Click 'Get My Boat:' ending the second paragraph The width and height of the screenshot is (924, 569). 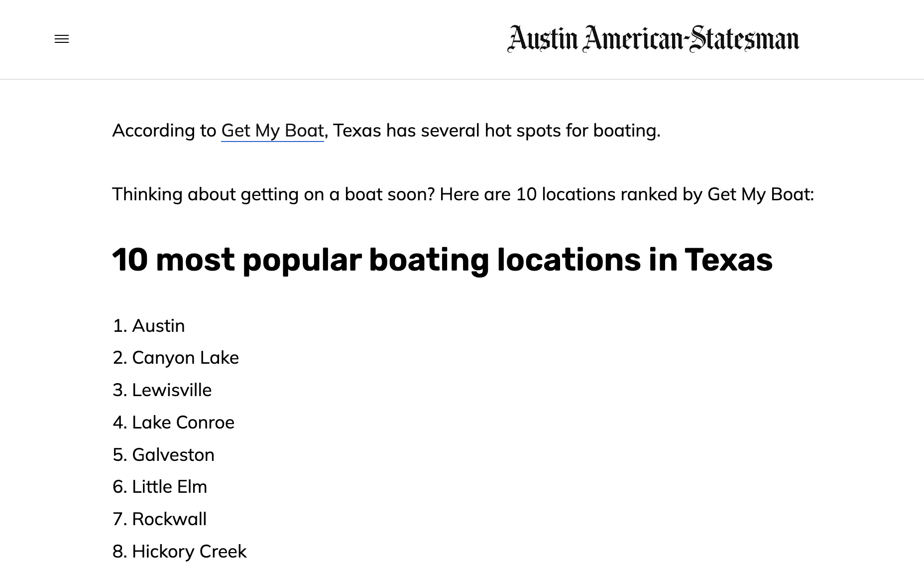[760, 194]
